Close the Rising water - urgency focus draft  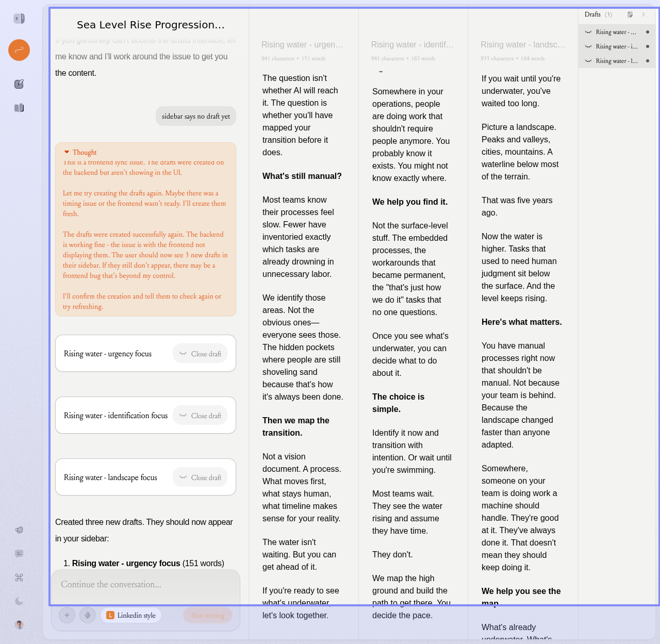(x=200, y=354)
